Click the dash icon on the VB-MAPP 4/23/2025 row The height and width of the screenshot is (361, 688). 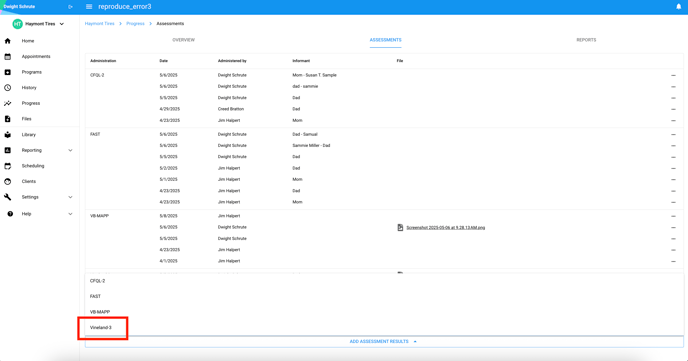(x=673, y=250)
